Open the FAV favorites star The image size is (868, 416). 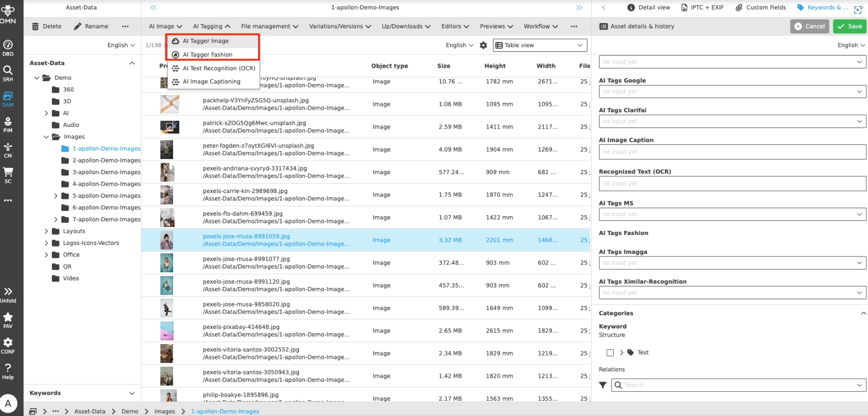[x=8, y=320]
